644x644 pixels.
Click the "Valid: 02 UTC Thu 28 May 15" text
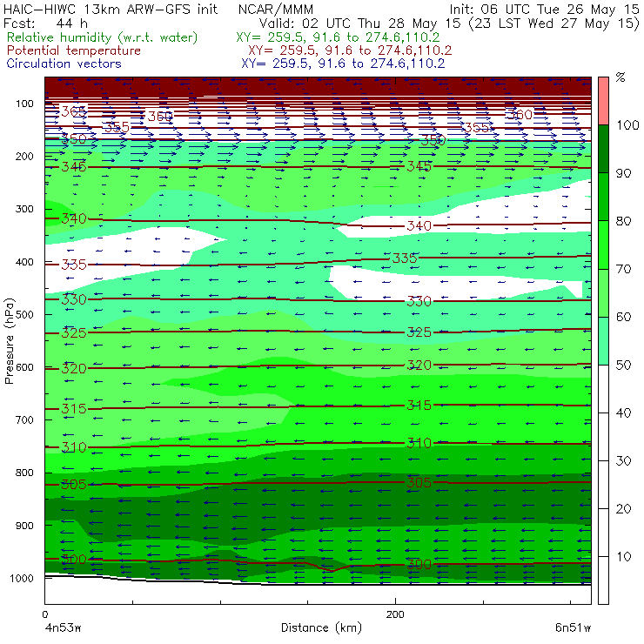tap(359, 23)
